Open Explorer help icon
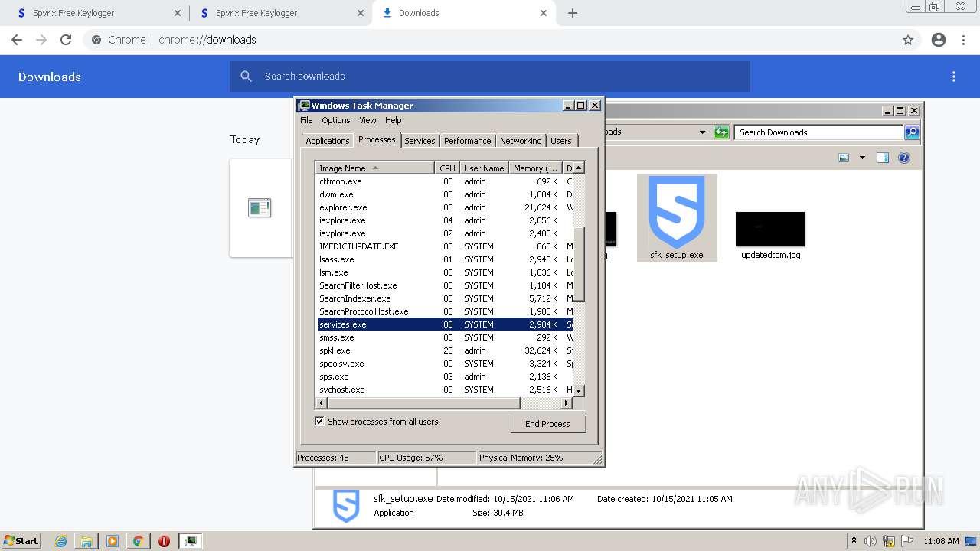Viewport: 980px width, 551px height. [x=904, y=158]
